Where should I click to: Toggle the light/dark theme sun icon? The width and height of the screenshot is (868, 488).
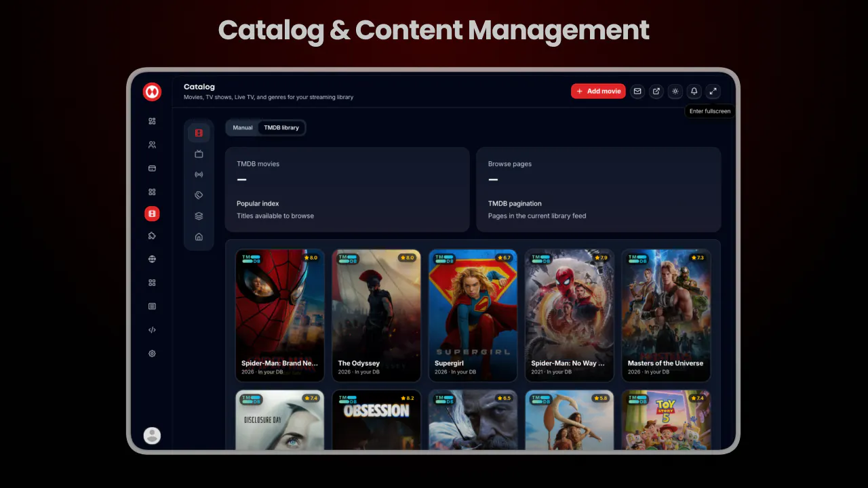tap(675, 91)
